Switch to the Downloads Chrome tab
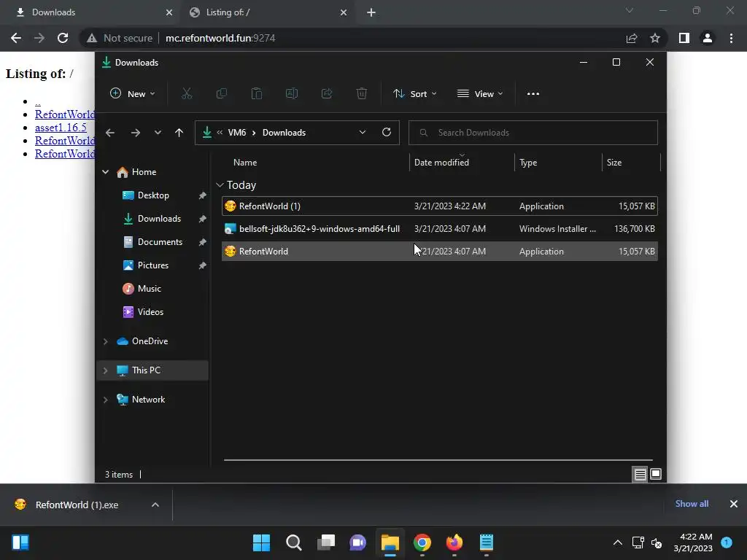 [x=90, y=12]
